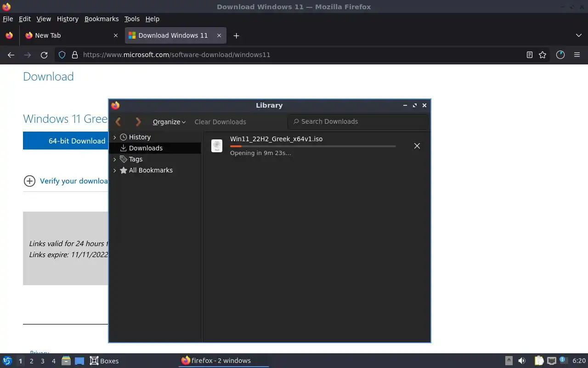Switch to workspace 2
The image size is (588, 368).
click(31, 361)
